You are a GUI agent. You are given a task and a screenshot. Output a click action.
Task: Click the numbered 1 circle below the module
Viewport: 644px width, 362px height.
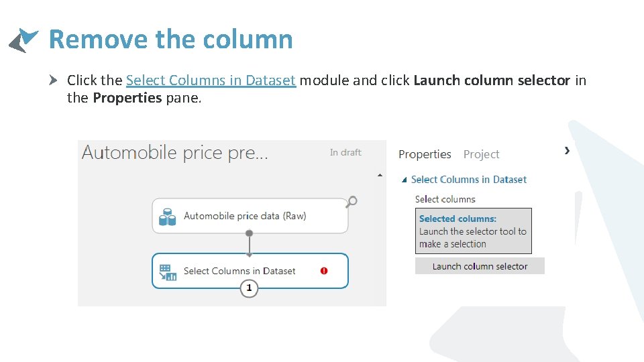tap(249, 288)
